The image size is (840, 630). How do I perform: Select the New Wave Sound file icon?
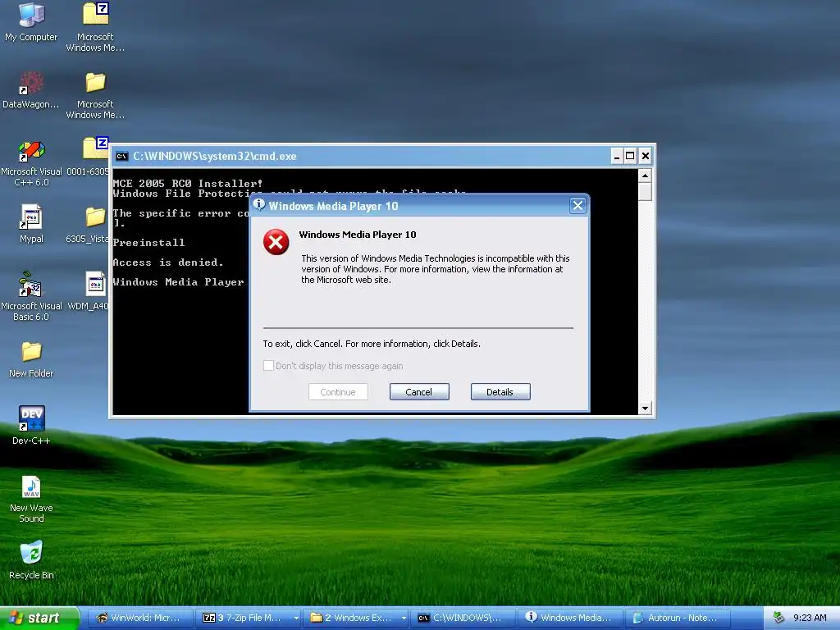(31, 498)
